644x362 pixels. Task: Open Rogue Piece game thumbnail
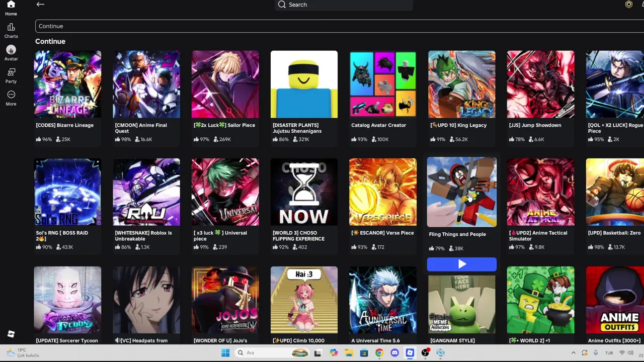[615, 84]
